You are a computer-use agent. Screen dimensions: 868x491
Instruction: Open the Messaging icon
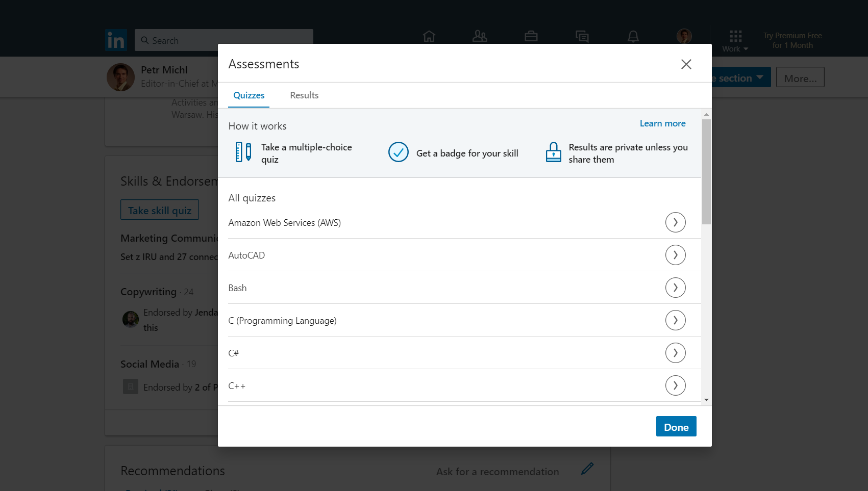point(582,36)
